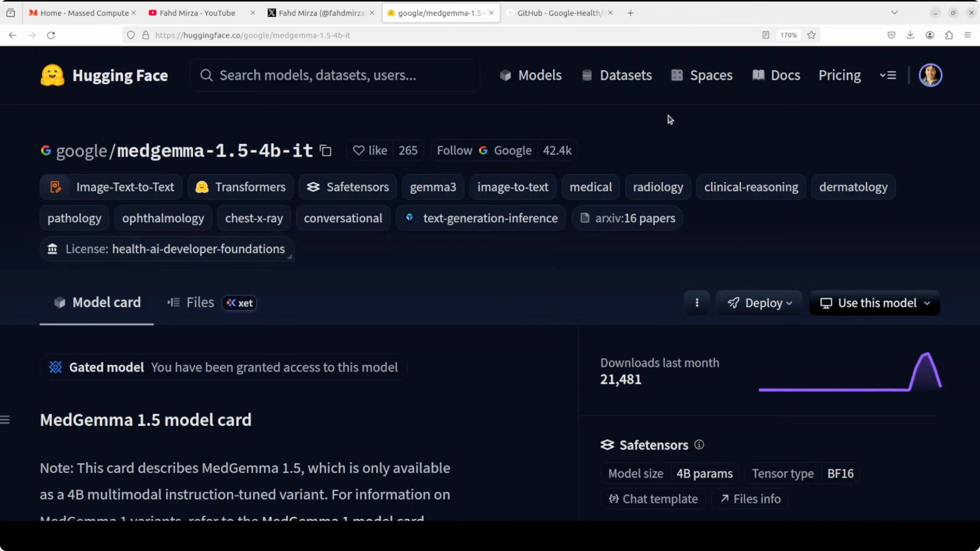Open Firefox reader view icon

tap(766, 35)
